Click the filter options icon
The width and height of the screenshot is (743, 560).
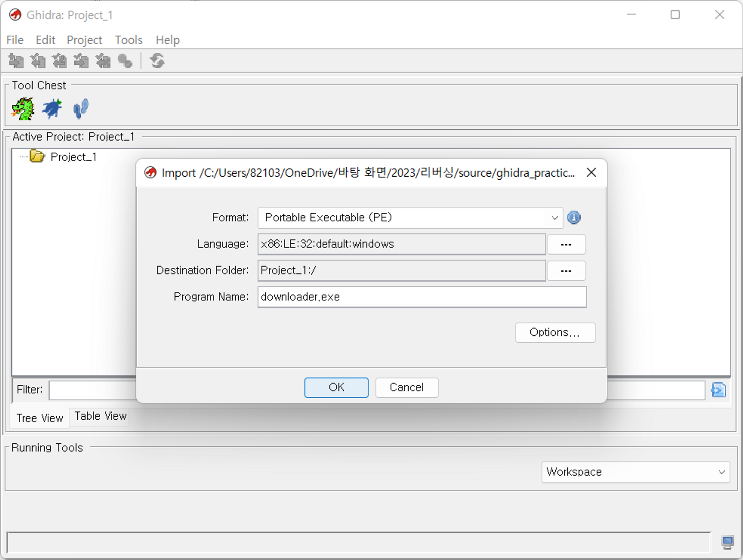718,390
